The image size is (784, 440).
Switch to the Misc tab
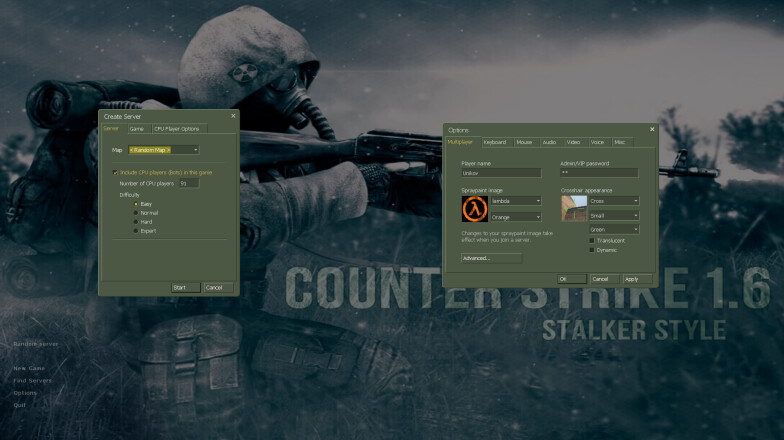click(x=622, y=142)
